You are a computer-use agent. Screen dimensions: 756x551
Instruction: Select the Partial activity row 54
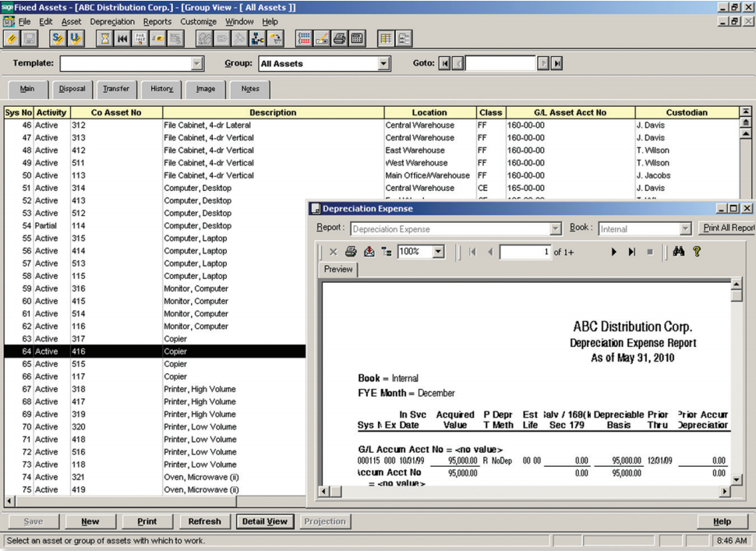click(x=155, y=225)
